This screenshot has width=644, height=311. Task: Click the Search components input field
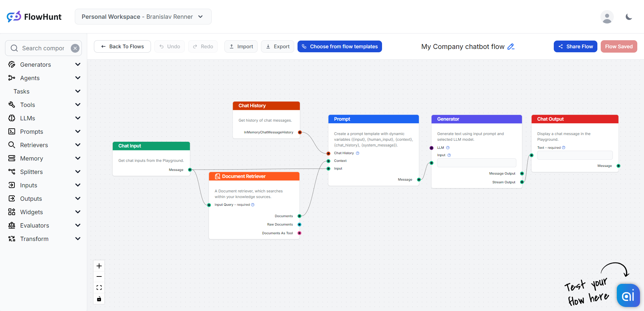[x=43, y=48]
